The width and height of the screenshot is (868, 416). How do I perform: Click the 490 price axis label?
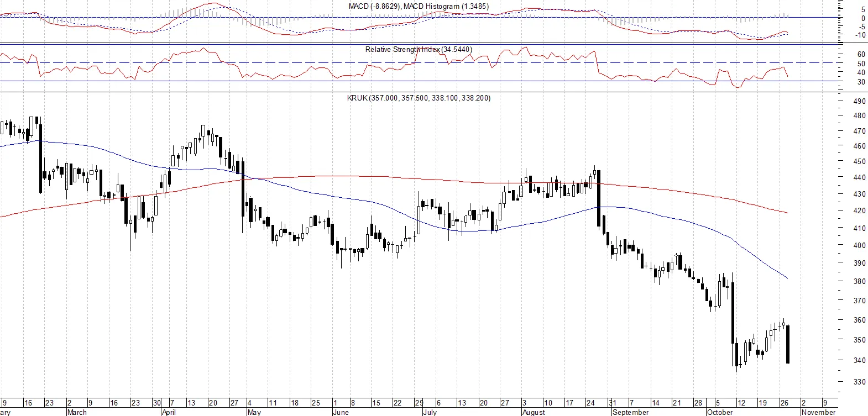(x=860, y=101)
